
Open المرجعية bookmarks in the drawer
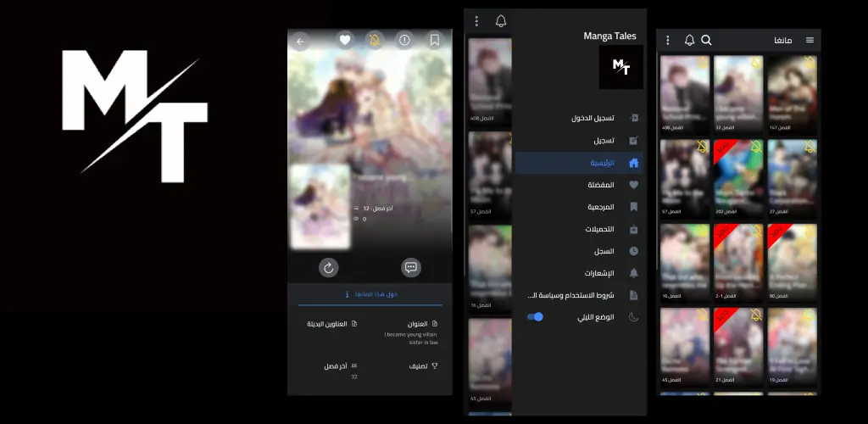click(x=579, y=207)
